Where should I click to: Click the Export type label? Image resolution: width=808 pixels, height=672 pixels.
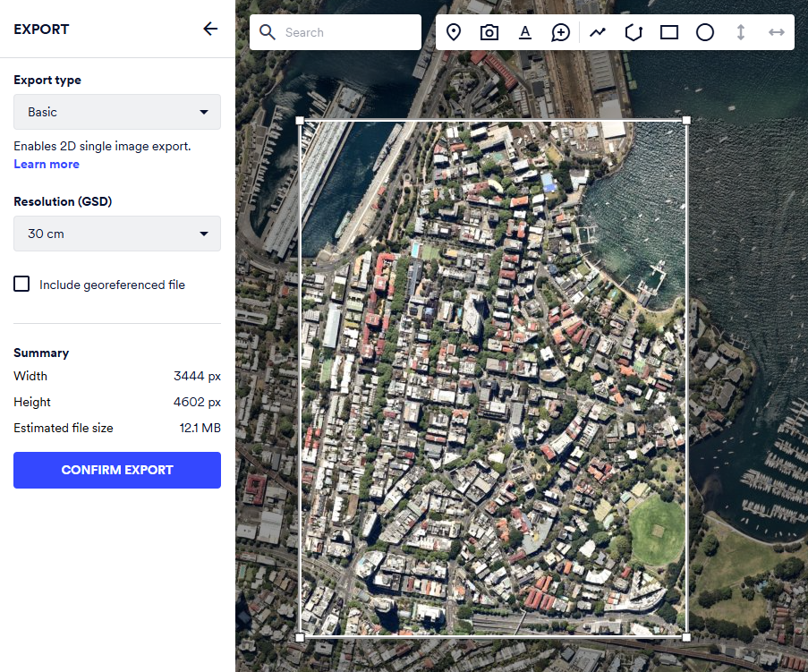tap(47, 80)
